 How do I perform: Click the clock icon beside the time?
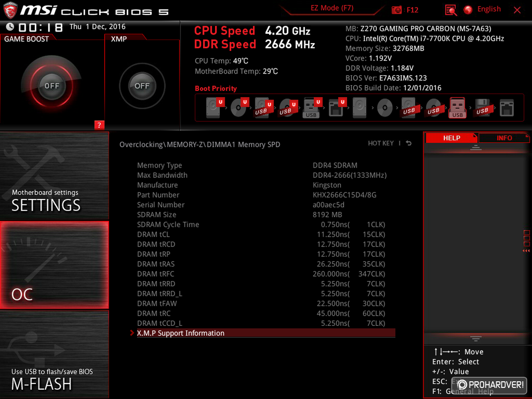[x=10, y=27]
